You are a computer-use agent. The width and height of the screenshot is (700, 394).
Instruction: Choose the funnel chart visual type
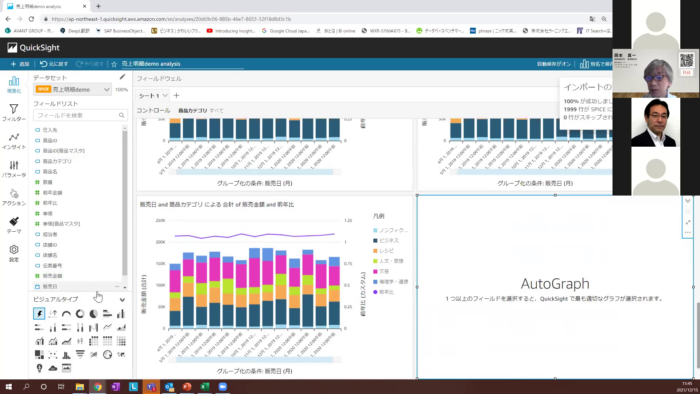click(x=80, y=354)
